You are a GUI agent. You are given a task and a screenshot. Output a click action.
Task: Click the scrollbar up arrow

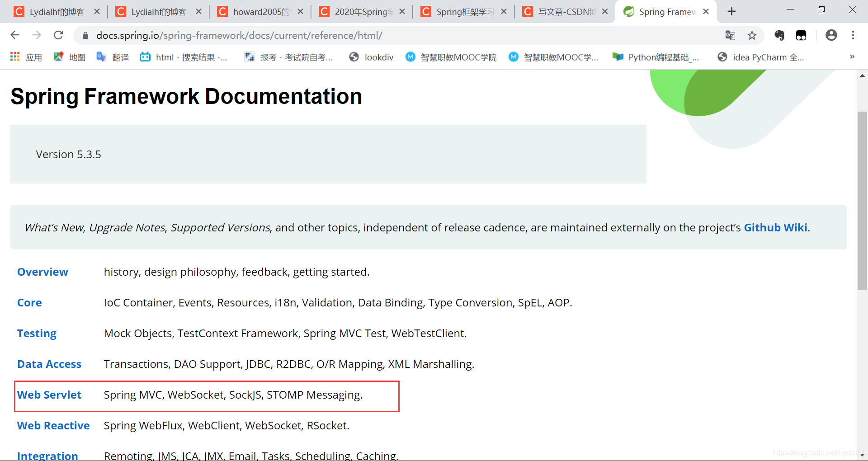862,75
